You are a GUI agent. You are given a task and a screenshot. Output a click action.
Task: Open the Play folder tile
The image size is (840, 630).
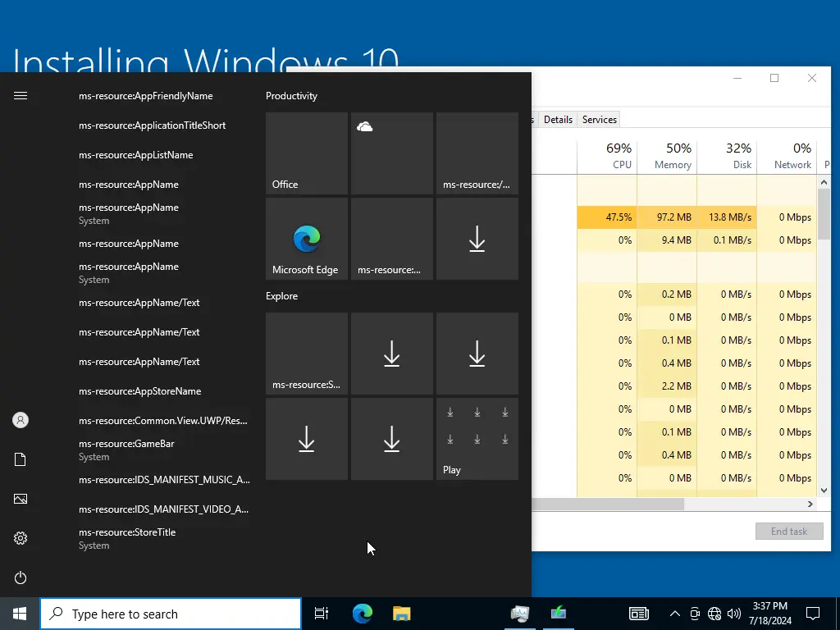[477, 439]
